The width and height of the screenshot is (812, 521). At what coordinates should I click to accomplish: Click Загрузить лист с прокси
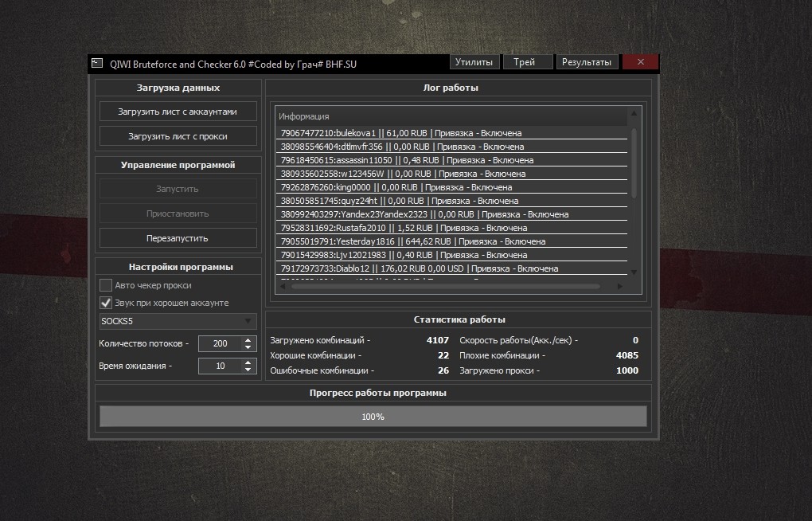point(178,136)
